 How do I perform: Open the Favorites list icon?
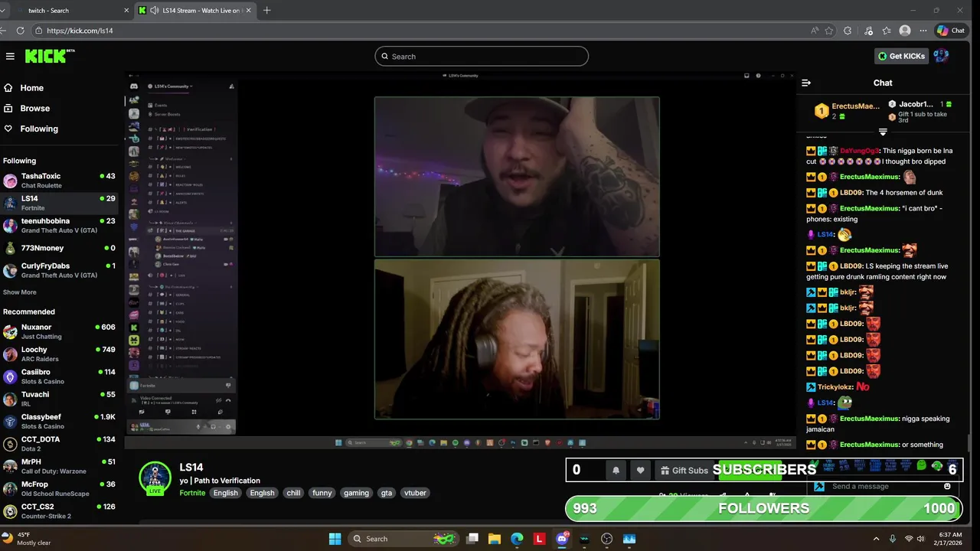(887, 31)
